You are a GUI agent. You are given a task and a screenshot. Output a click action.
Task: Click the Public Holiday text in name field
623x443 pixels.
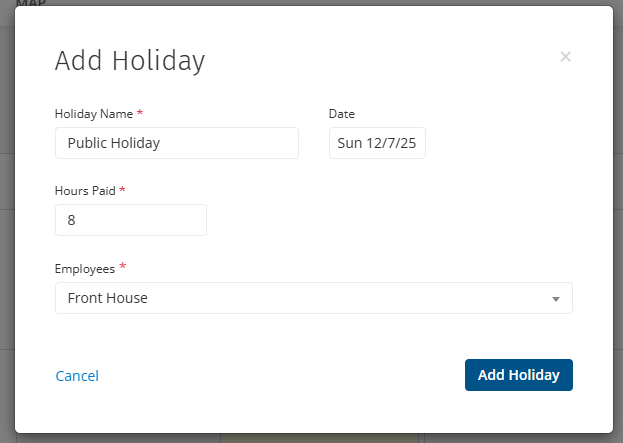pyautogui.click(x=114, y=143)
